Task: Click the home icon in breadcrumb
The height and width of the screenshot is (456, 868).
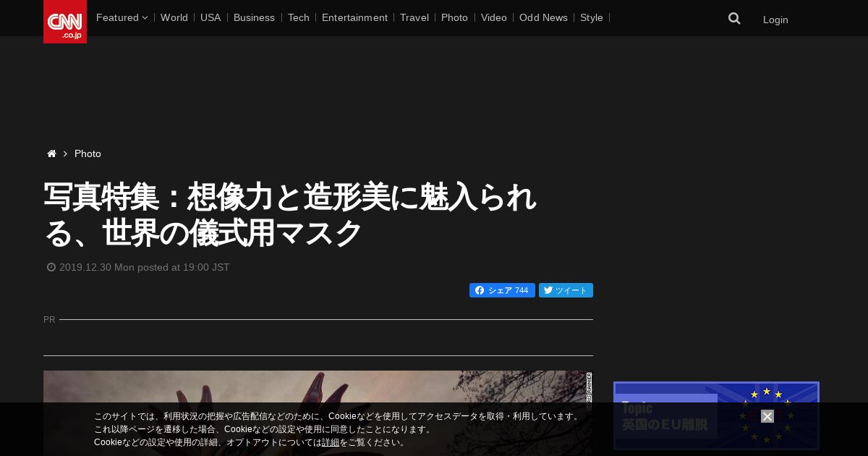Action: click(51, 153)
